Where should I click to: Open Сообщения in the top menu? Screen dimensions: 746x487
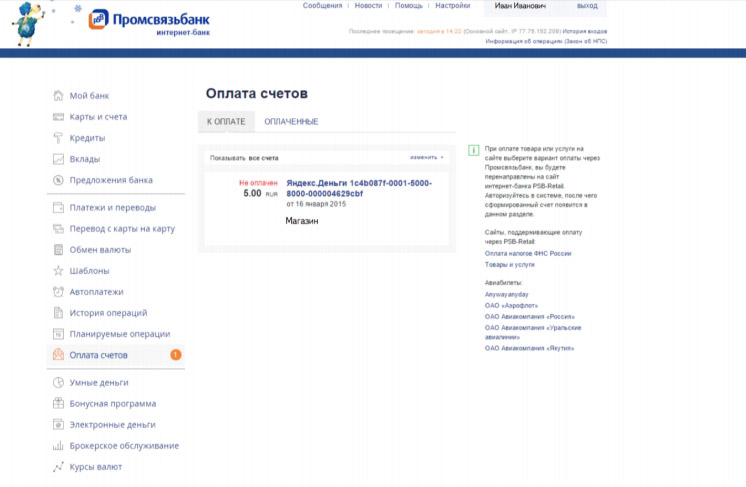click(322, 5)
